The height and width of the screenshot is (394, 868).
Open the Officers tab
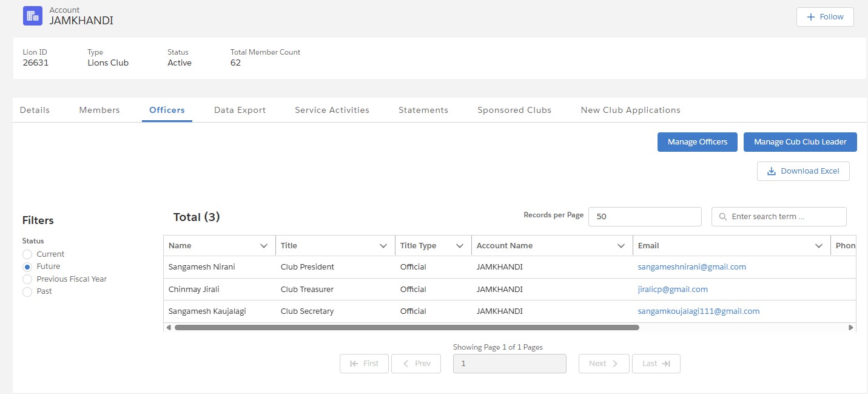coord(167,110)
